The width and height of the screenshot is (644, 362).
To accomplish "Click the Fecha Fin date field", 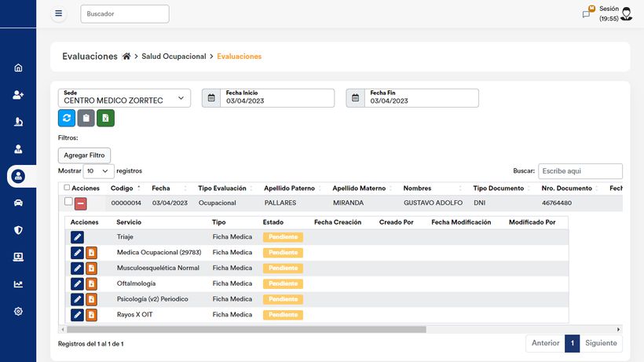I will tap(422, 98).
